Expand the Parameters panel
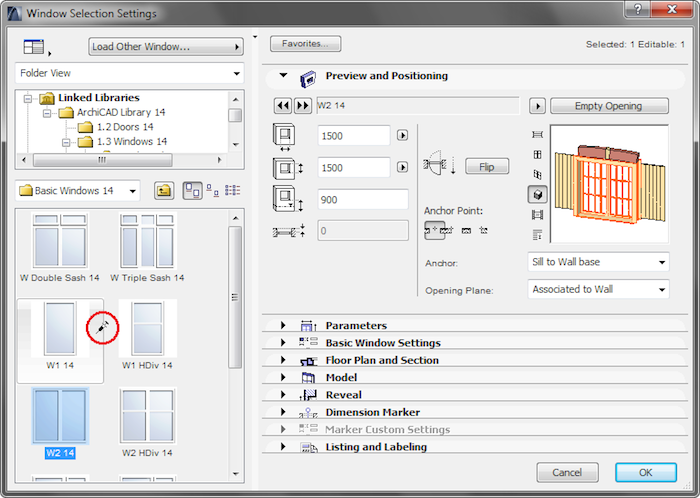Screen dimensions: 700x498 [283, 325]
